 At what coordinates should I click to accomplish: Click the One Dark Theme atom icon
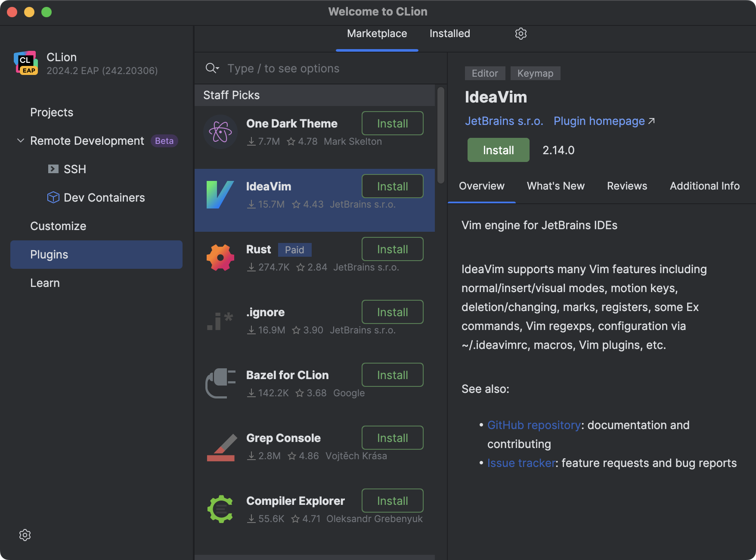[220, 131]
